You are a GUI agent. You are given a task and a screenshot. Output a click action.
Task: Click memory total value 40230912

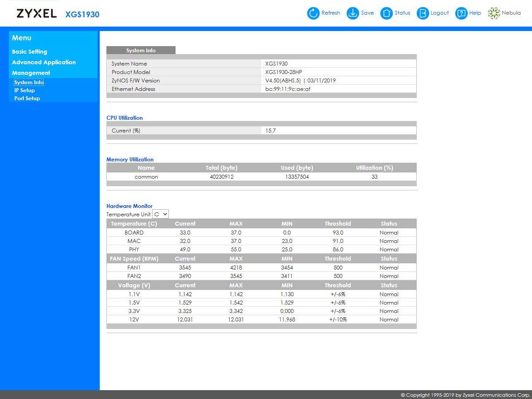tap(222, 177)
